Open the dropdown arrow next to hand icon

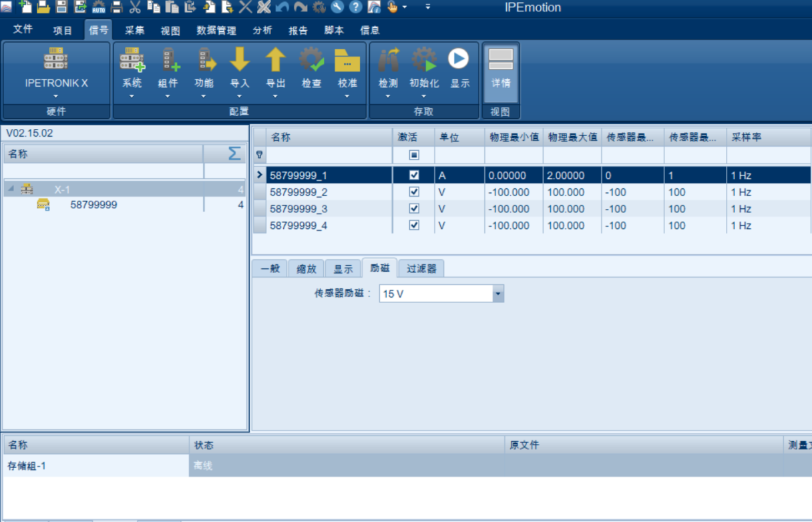(x=405, y=7)
